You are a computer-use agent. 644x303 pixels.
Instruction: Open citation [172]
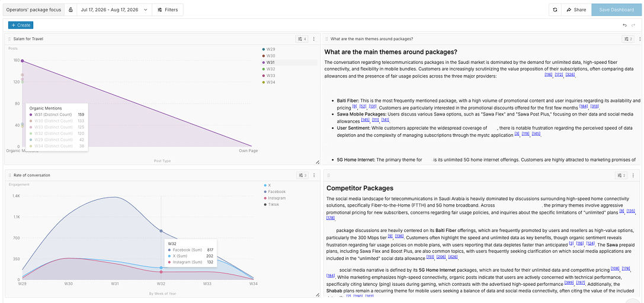coord(559,75)
